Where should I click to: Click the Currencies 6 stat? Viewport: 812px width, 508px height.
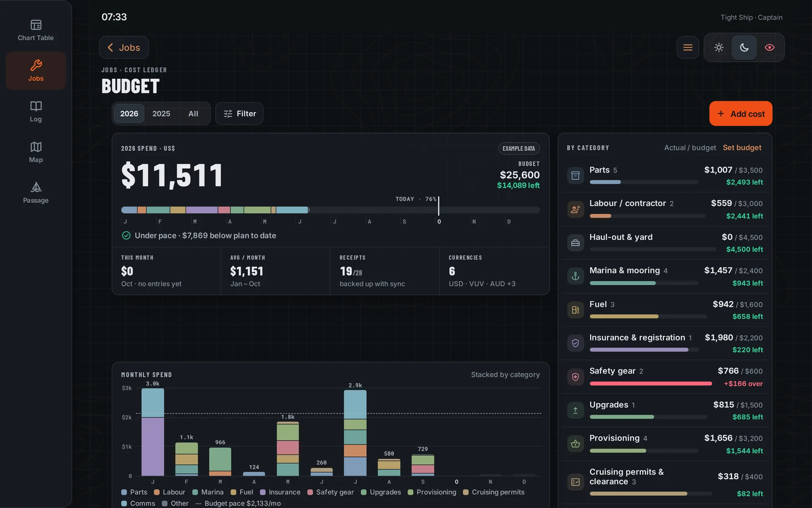coord(494,271)
